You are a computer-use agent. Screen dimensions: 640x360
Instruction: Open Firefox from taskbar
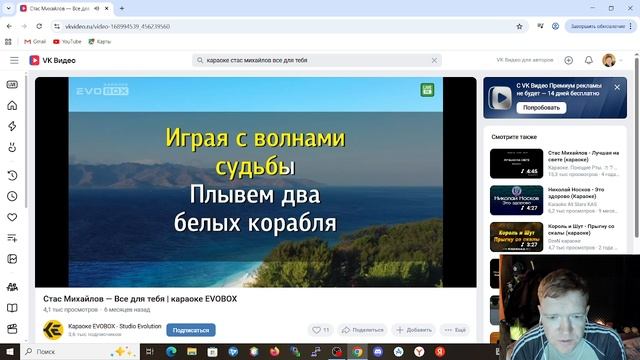[274, 351]
